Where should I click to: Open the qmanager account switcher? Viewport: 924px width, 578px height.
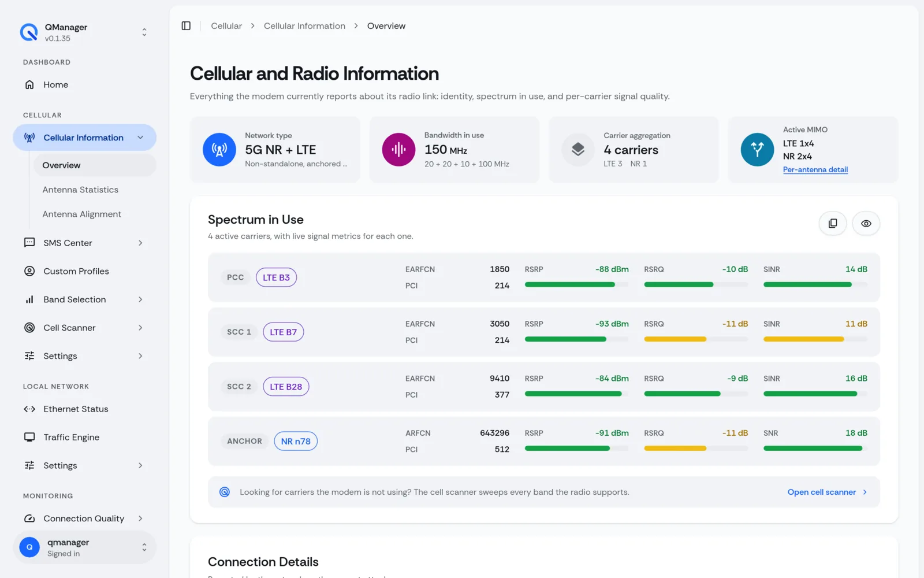pos(84,547)
